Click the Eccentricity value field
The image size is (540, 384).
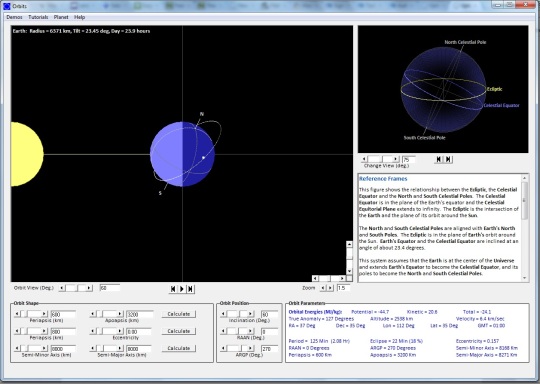click(x=138, y=331)
